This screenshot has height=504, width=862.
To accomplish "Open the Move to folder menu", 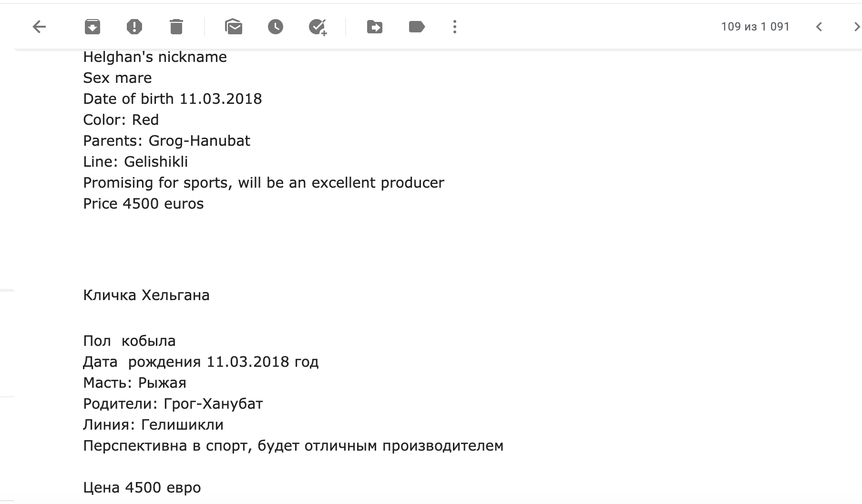I will (x=375, y=27).
